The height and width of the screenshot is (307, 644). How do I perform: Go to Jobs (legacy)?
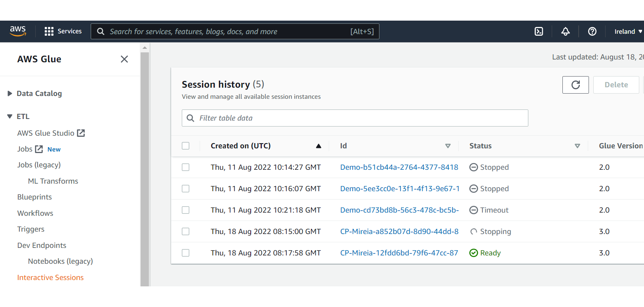click(x=39, y=165)
